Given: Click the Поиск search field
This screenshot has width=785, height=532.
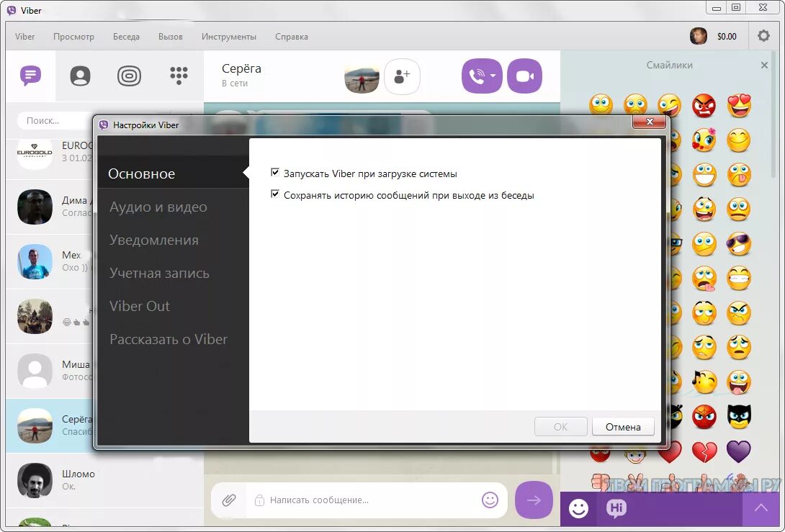Looking at the screenshot, I should (55, 121).
